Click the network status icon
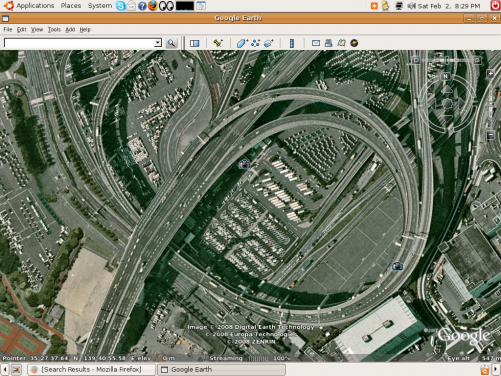This screenshot has width=501, height=376. click(x=399, y=6)
